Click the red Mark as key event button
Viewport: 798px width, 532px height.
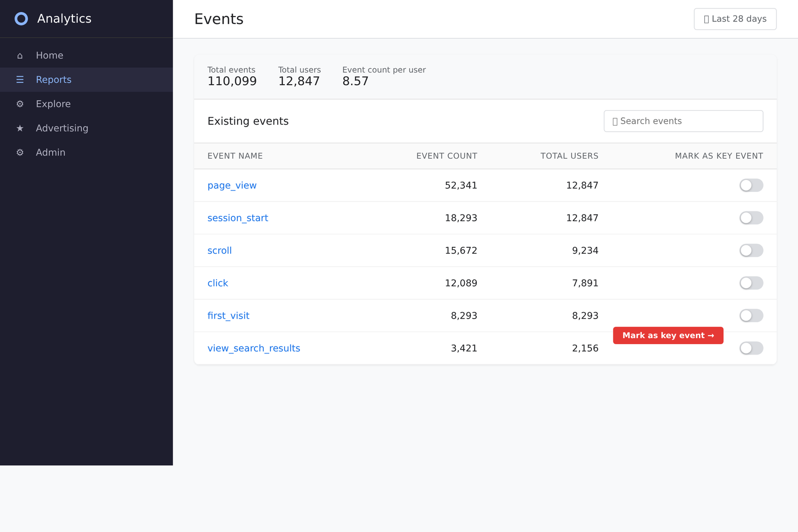(668, 335)
